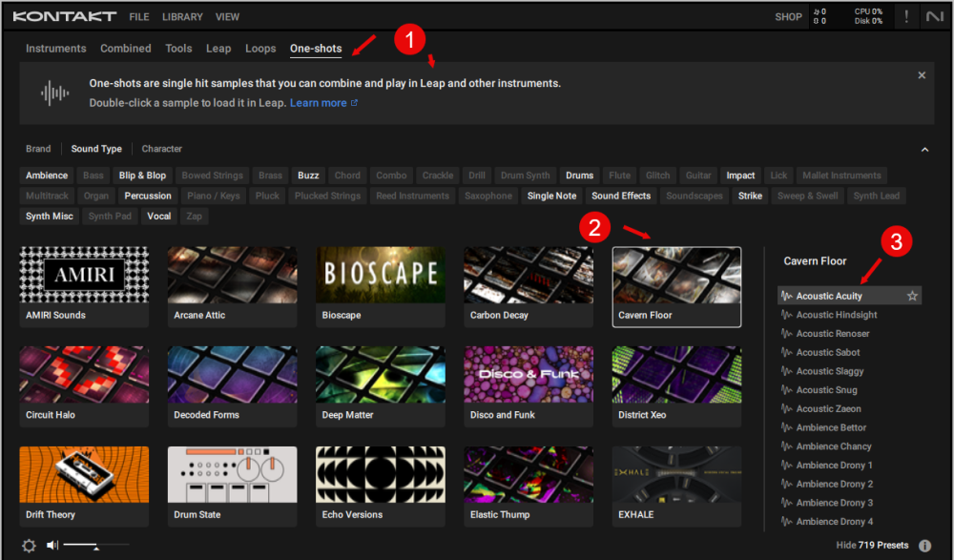Select the Drift Theory library thumbnail

coord(84,487)
